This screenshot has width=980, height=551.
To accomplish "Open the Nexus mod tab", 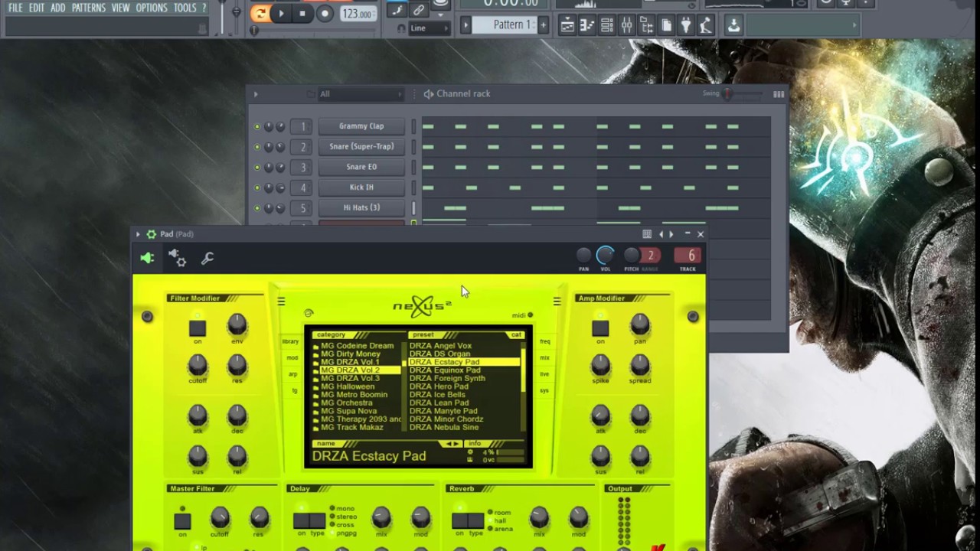I will 292,357.
